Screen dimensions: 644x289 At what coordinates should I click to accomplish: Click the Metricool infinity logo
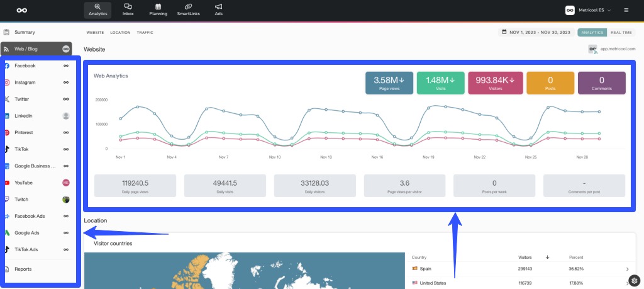[22, 10]
